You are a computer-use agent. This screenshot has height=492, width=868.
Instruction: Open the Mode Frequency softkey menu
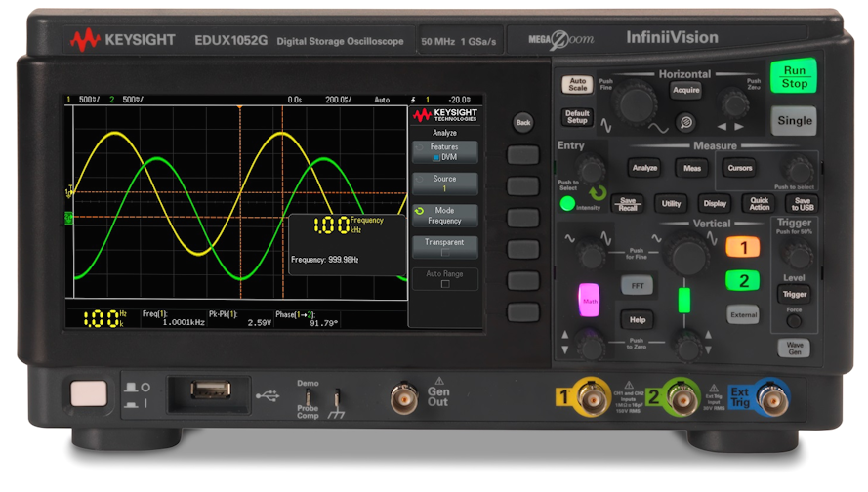click(444, 216)
